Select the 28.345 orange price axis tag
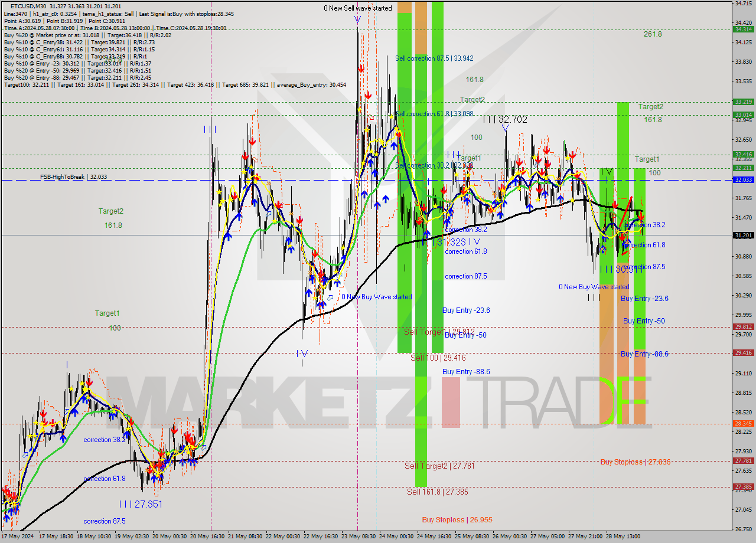The height and width of the screenshot is (543, 756). 743,423
